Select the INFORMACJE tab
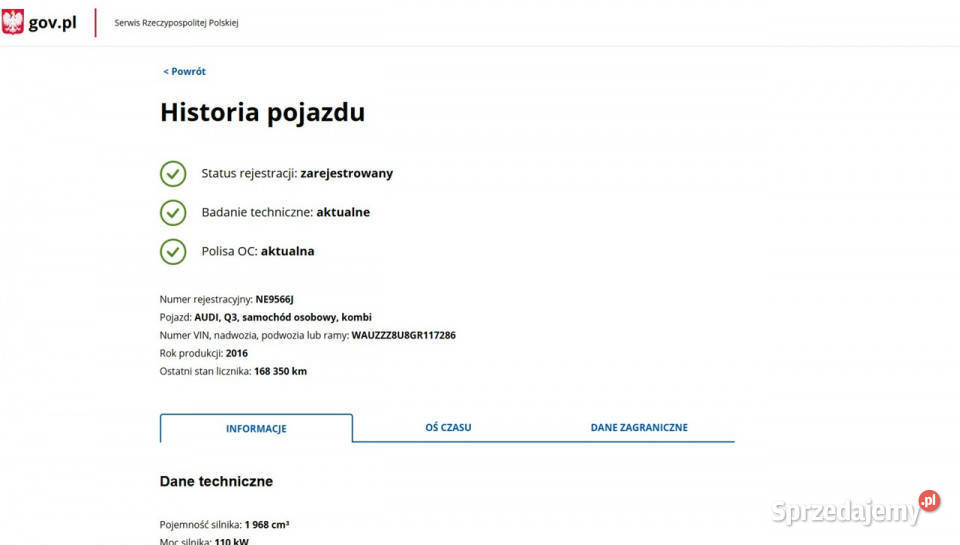 tap(256, 429)
